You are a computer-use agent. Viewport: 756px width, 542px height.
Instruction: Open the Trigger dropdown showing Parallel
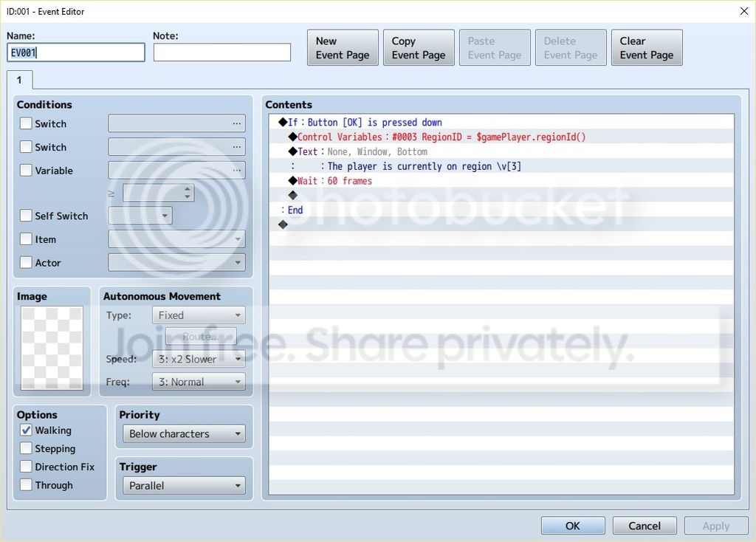184,486
